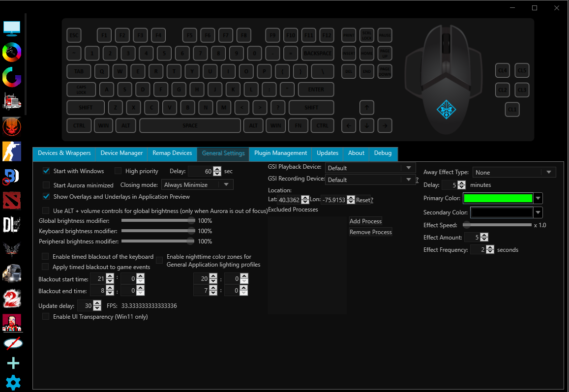
Task: Click the Add Process button
Action: (365, 221)
